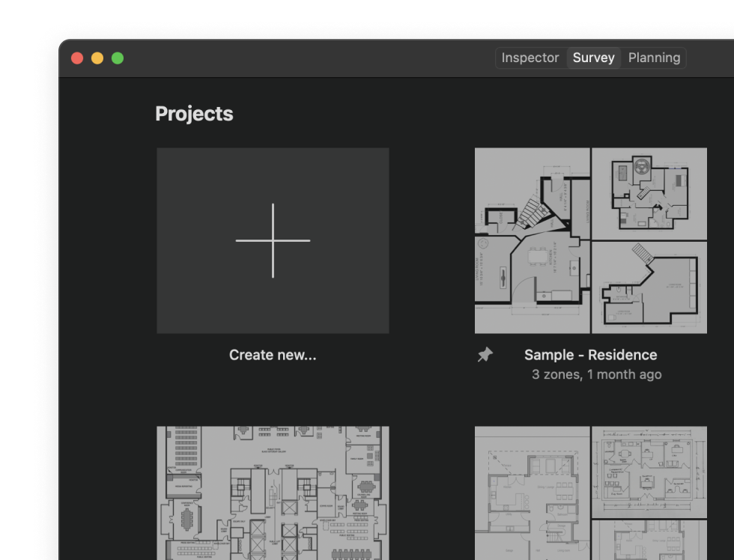
Task: Select the upper-right floor plan in Sample - Residence
Action: [x=649, y=193]
